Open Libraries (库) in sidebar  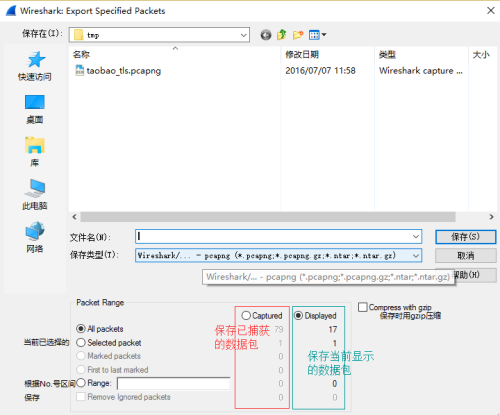[x=35, y=152]
